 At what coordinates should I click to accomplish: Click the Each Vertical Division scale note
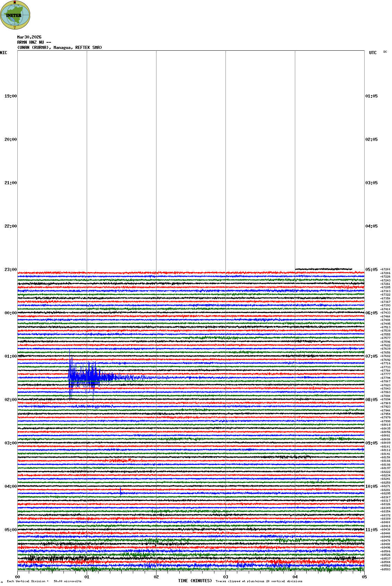(44, 581)
